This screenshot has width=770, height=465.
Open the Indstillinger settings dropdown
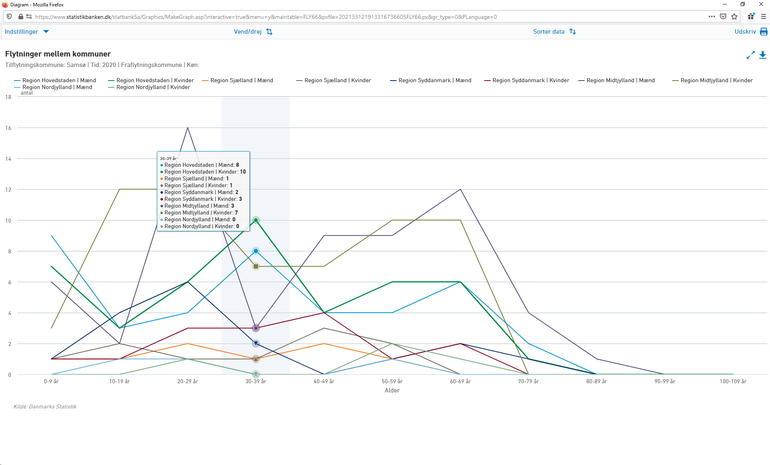coord(27,31)
